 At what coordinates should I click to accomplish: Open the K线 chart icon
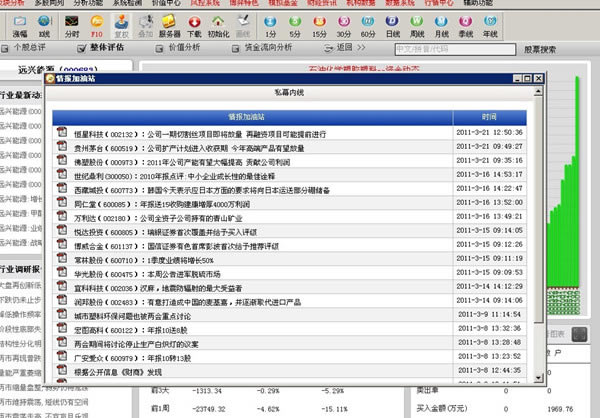(x=44, y=24)
